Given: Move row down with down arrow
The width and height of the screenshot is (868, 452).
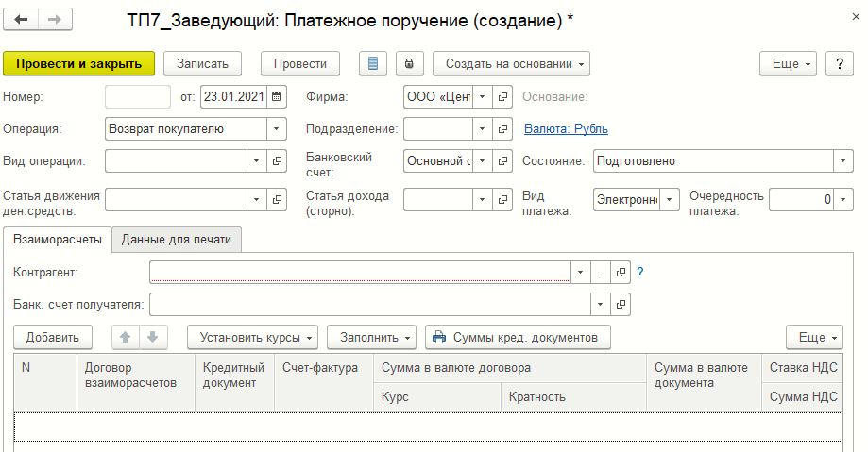Looking at the screenshot, I should click(151, 337).
